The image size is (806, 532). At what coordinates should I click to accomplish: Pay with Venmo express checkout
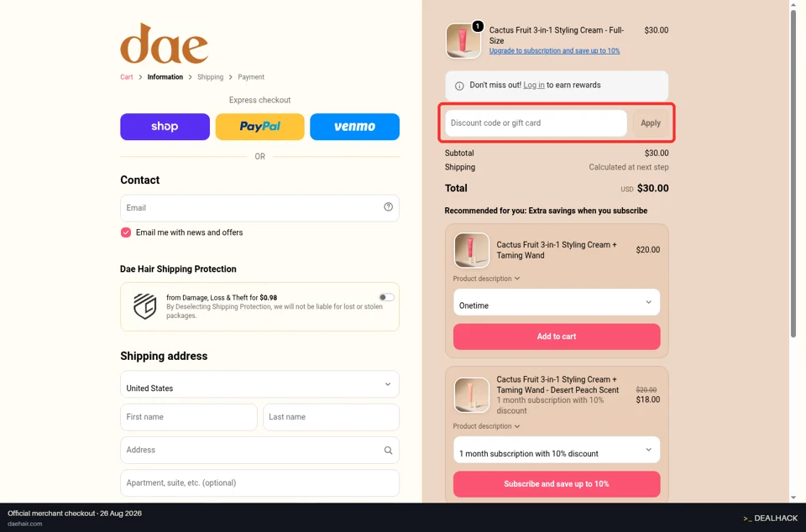click(354, 127)
